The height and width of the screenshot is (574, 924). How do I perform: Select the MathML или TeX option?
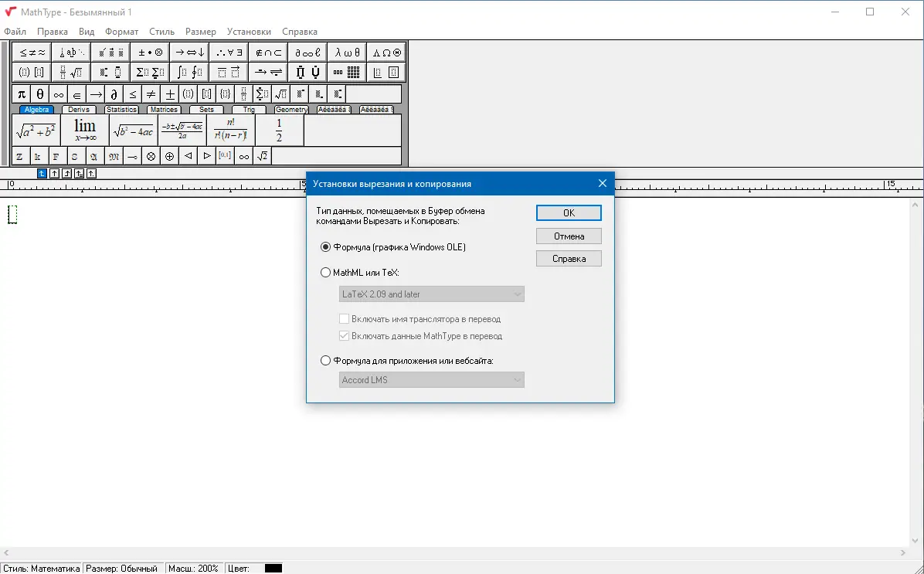360,272
